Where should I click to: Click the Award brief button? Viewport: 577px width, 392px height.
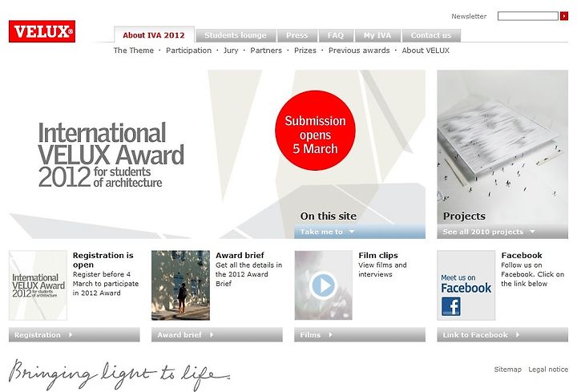click(217, 335)
